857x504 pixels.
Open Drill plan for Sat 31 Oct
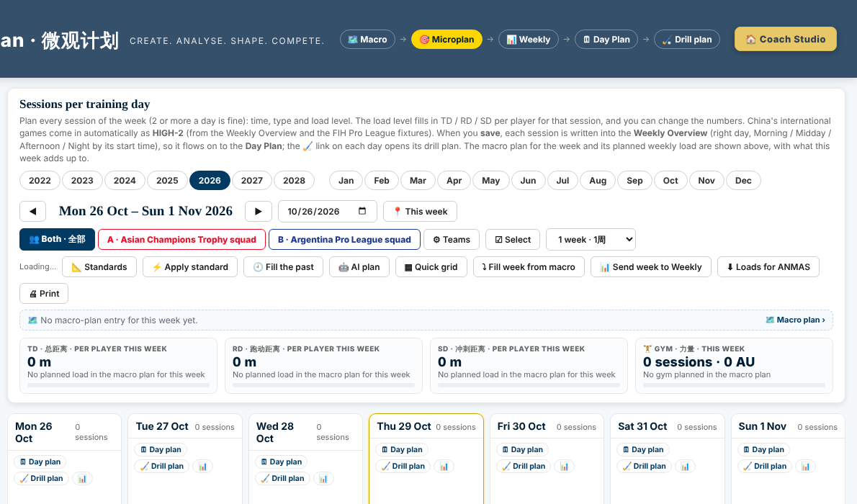click(645, 467)
